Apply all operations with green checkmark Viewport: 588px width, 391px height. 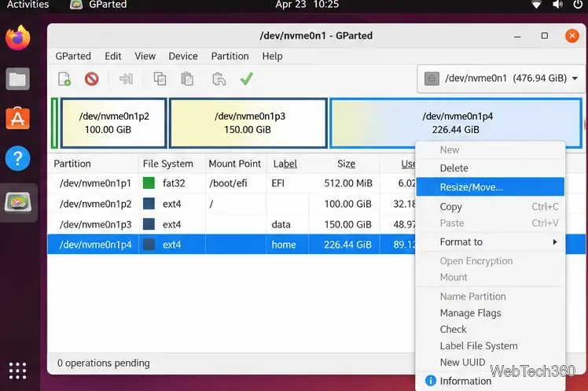tap(247, 79)
